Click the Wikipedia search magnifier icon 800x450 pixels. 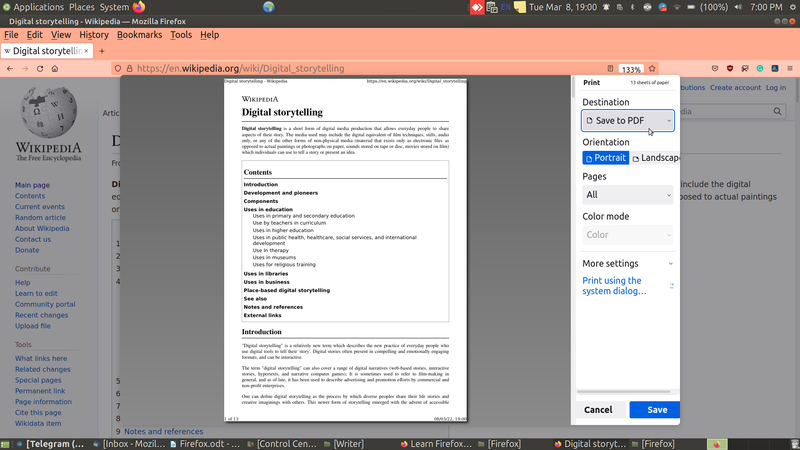[x=777, y=111]
